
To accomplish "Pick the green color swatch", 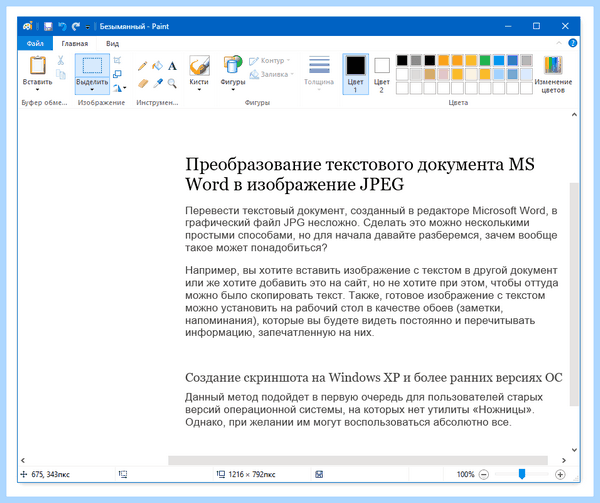I will 485,60.
